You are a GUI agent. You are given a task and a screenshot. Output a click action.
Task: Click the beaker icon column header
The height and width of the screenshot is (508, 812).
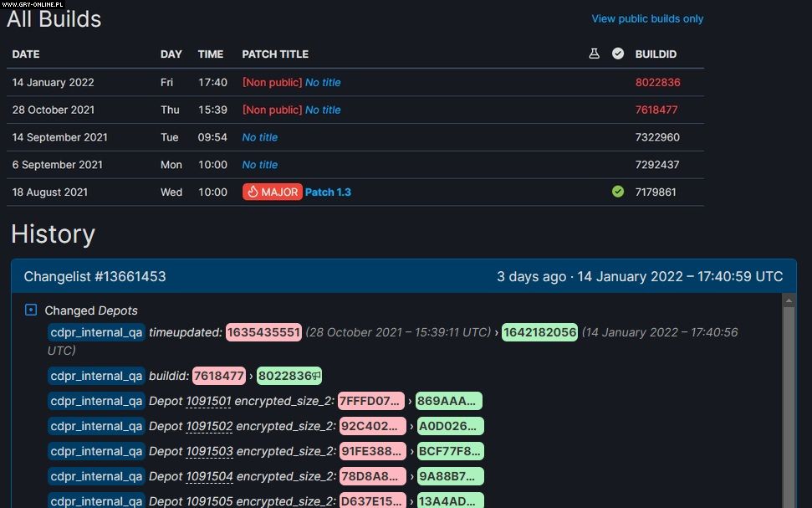point(594,54)
